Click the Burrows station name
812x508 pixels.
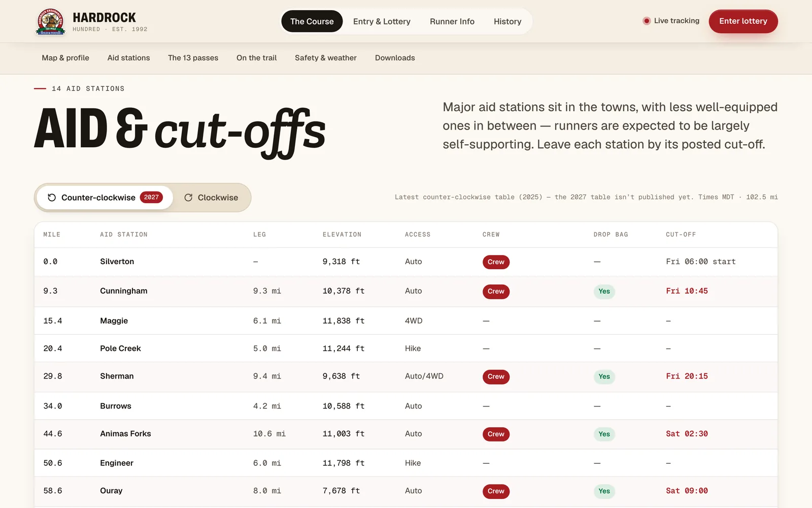point(116,406)
